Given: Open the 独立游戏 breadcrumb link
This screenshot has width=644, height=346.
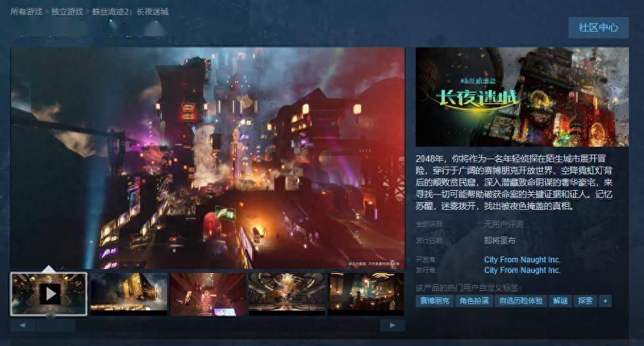Looking at the screenshot, I should pos(67,11).
